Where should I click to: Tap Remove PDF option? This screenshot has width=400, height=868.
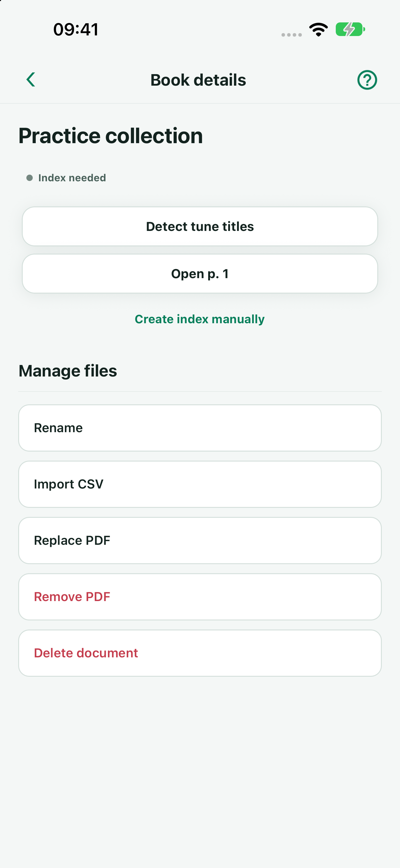tap(200, 597)
